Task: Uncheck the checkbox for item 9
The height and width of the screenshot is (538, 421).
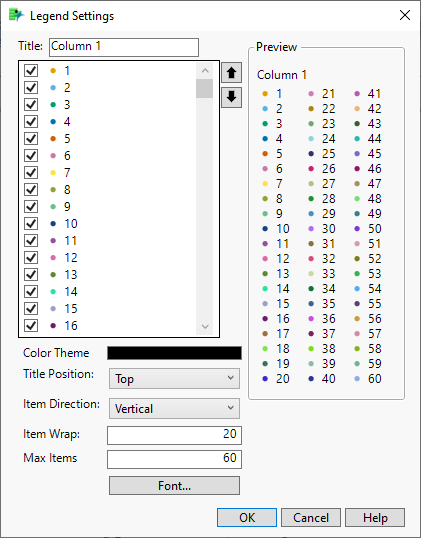Action: tap(31, 207)
